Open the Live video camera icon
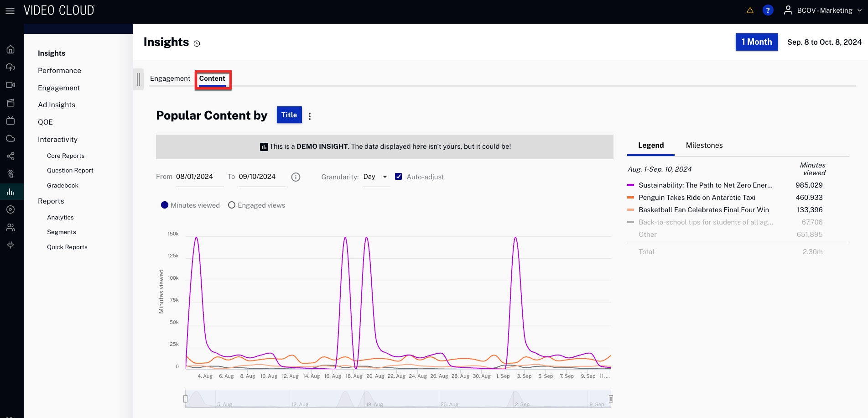 (10, 84)
